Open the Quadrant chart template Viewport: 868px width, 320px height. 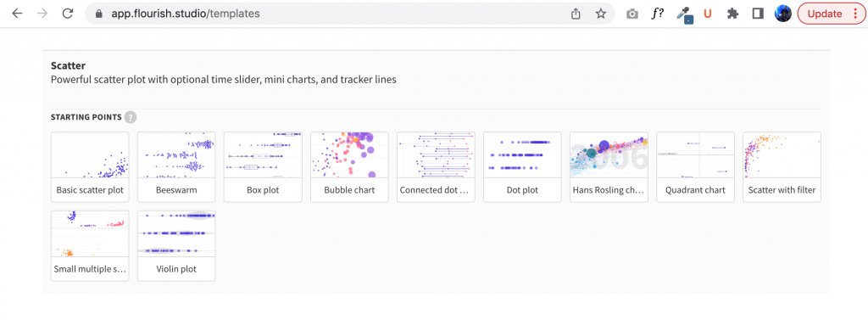pyautogui.click(x=695, y=167)
